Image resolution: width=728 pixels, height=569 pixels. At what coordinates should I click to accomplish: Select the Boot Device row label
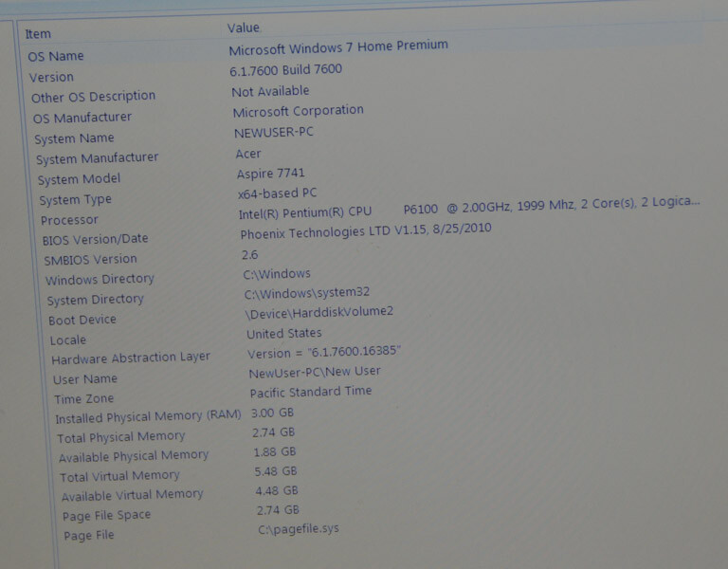tap(82, 320)
